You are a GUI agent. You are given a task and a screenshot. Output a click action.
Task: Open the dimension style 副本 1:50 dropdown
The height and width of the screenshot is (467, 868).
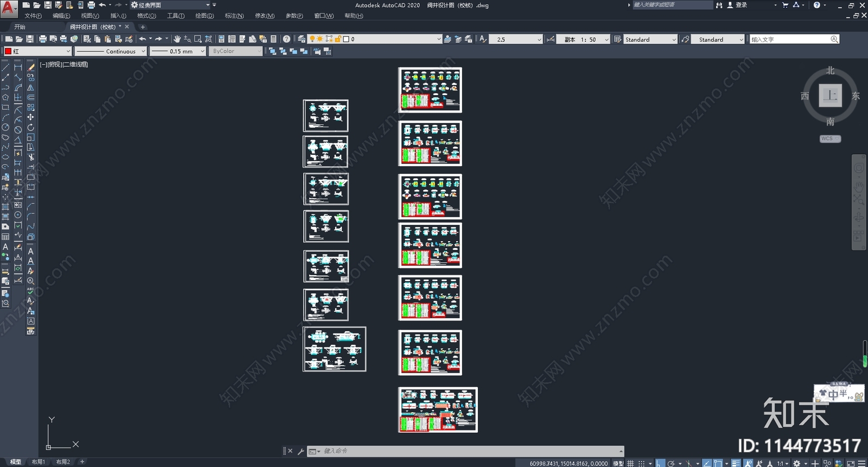point(583,39)
